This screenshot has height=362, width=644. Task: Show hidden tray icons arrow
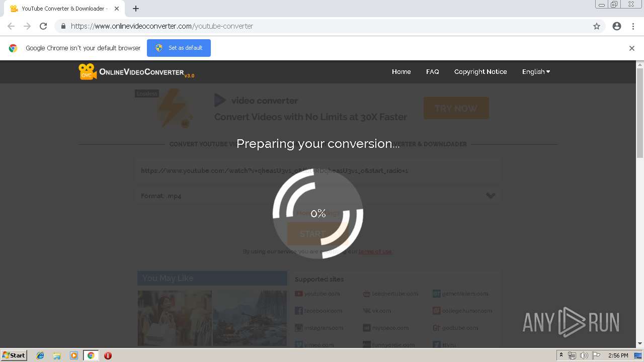click(561, 355)
